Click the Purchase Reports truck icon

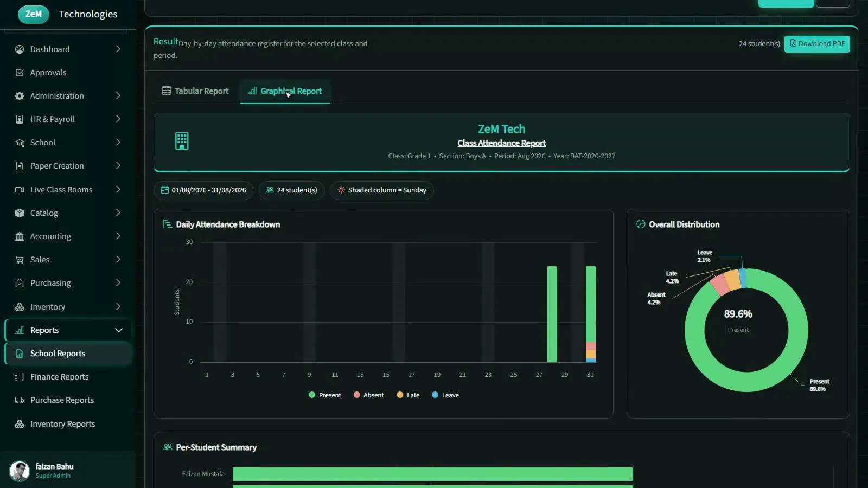(x=20, y=400)
